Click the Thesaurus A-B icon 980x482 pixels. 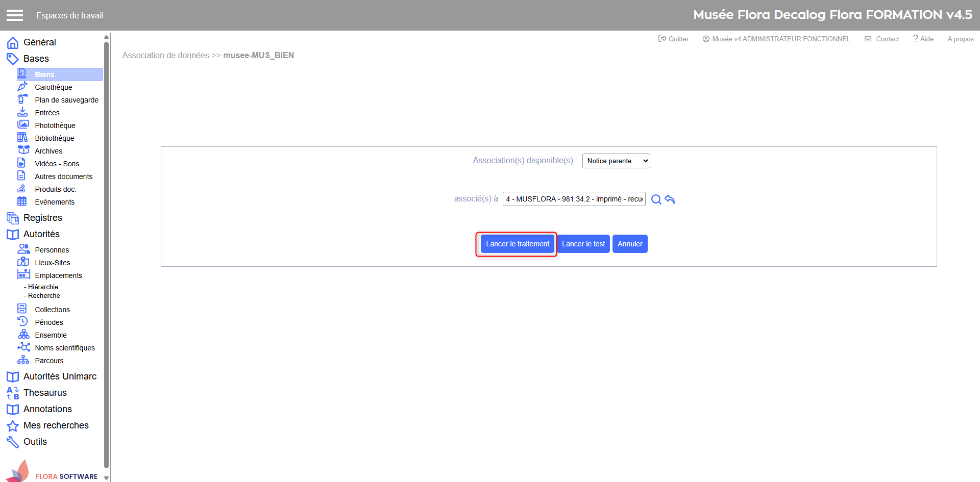(13, 393)
